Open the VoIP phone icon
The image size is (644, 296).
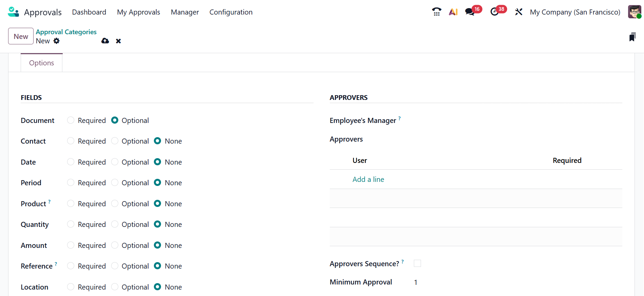click(437, 12)
